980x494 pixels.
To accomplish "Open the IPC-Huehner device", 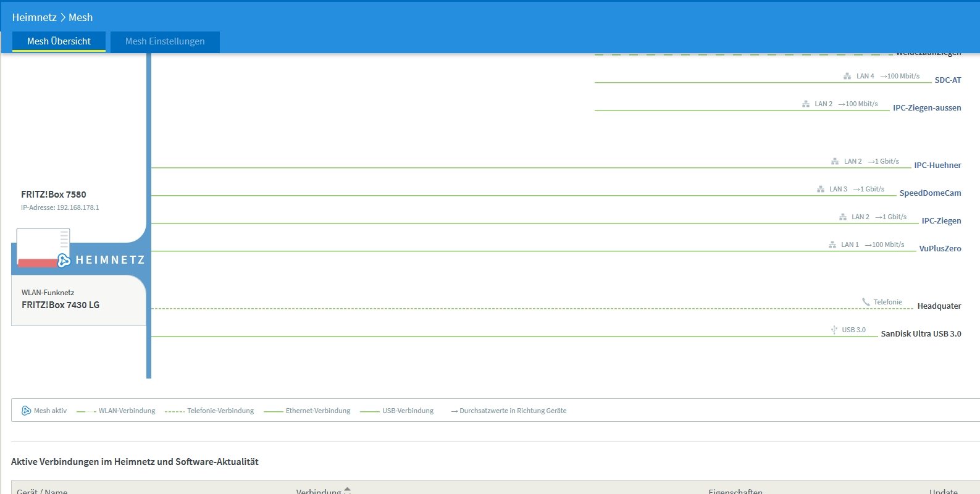I will [x=937, y=165].
